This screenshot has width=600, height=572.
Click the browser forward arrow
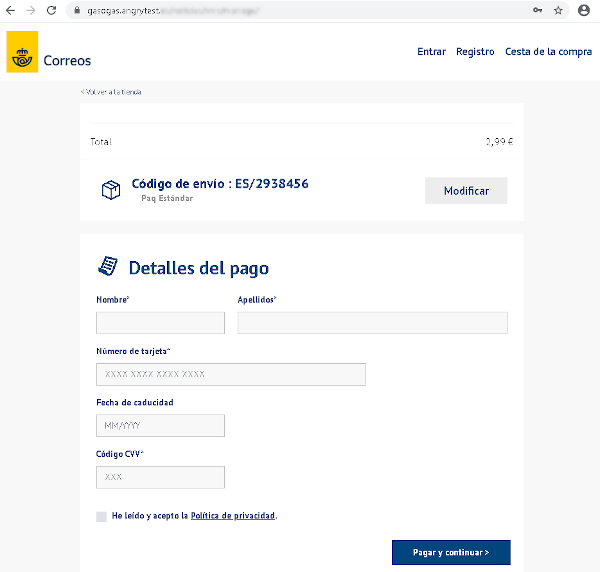tap(31, 10)
